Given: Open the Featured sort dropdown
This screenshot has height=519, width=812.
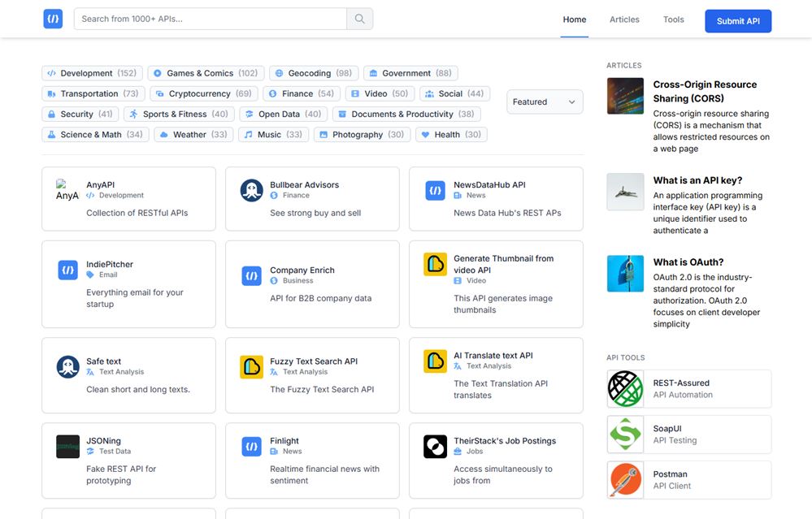Looking at the screenshot, I should pyautogui.click(x=545, y=102).
